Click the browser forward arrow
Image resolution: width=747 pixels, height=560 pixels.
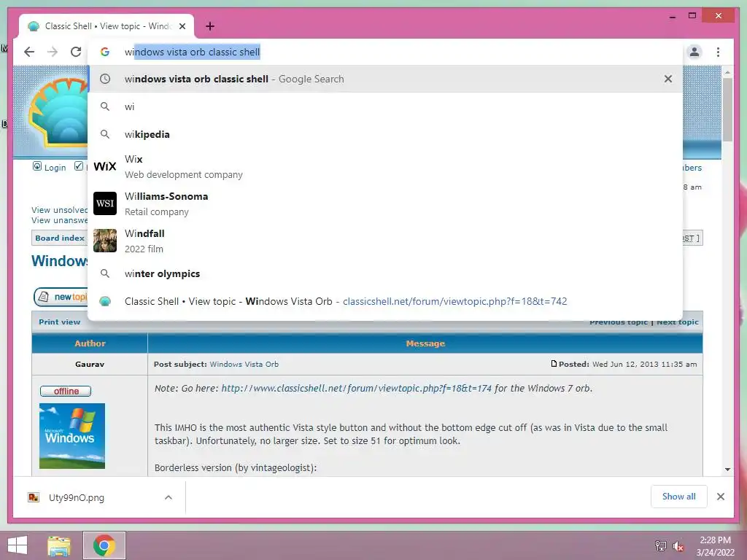coord(53,52)
